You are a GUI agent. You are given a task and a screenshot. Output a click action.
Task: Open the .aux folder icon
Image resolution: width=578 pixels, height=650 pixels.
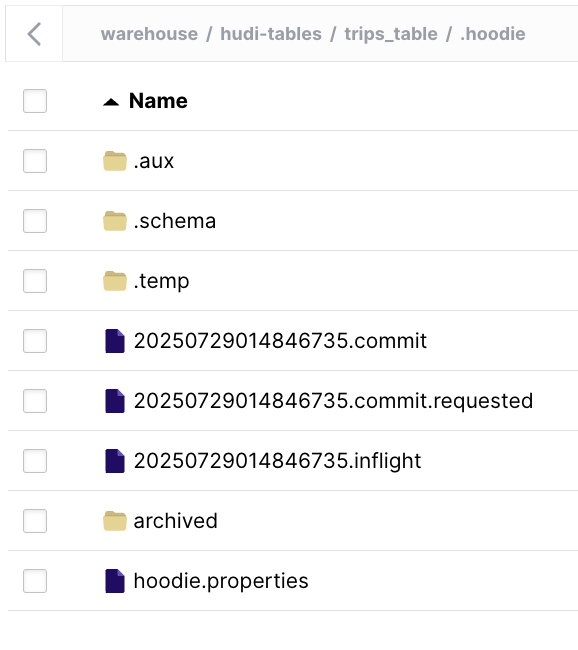coord(115,161)
